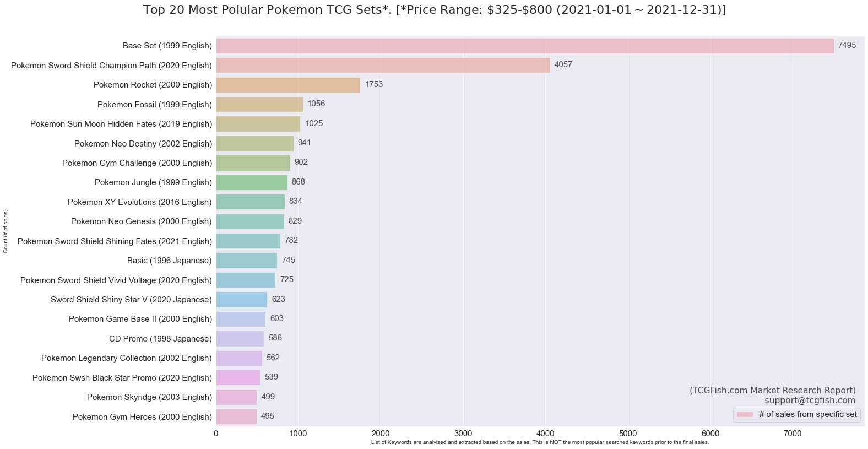
Task: Click the 4000 x-axis tick label
Action: 545,434
